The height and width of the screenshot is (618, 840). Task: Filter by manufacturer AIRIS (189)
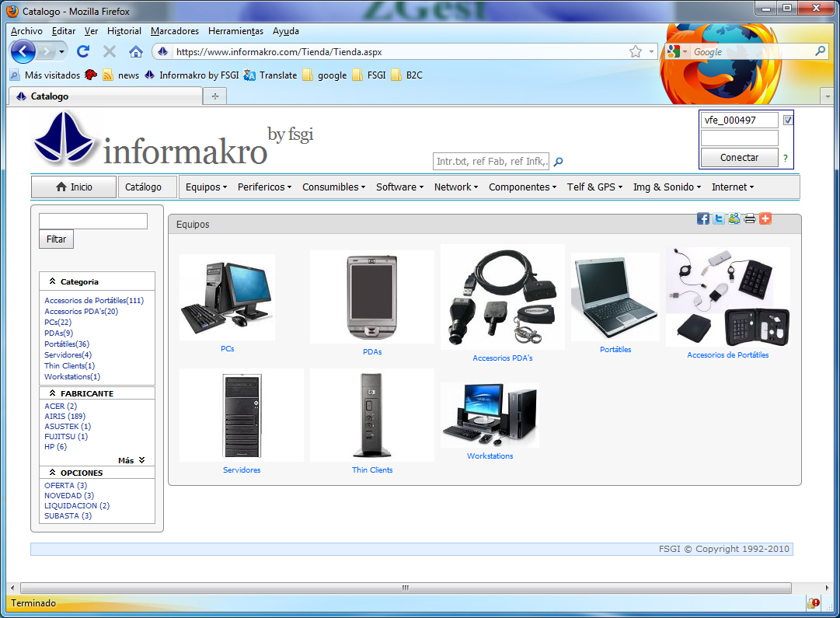pyautogui.click(x=64, y=416)
